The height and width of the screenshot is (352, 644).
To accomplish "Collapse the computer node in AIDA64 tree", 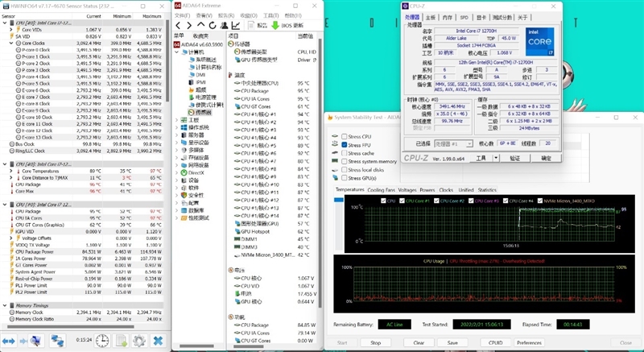I will (x=177, y=52).
